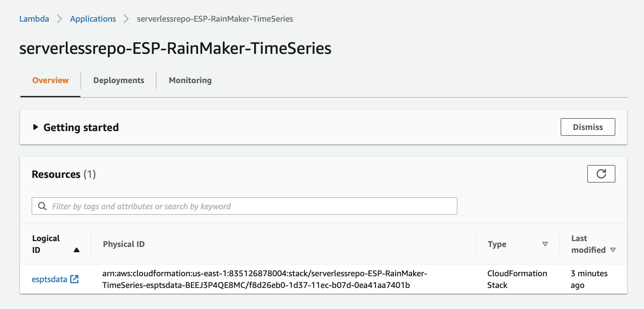Click the refresh resources icon button
Screen dimensions: 644x309
pyautogui.click(x=601, y=174)
